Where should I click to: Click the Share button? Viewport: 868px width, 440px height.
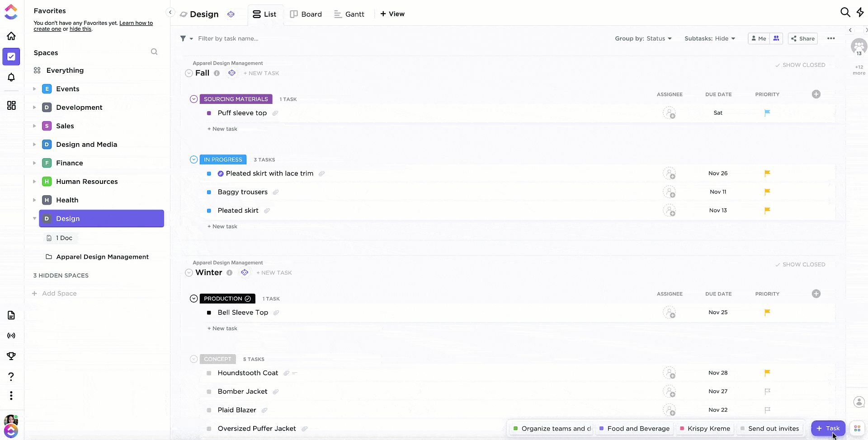point(803,38)
